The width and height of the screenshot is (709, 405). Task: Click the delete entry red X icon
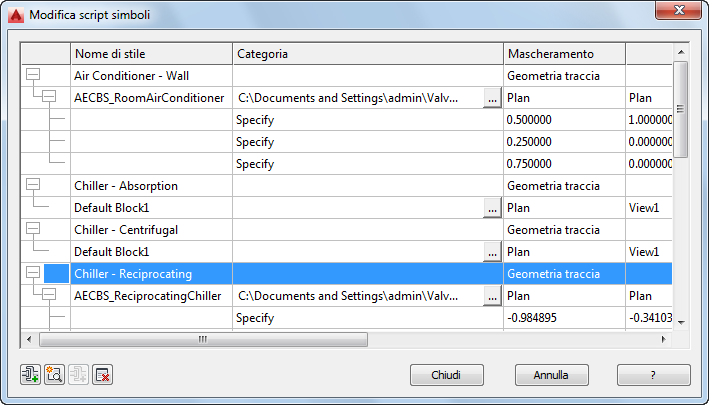[102, 375]
